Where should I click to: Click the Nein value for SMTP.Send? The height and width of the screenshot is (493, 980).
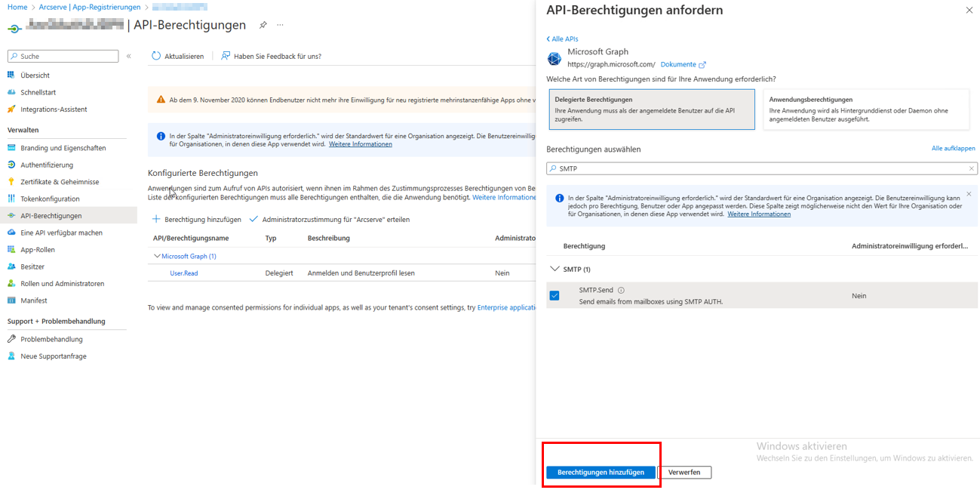[x=859, y=296]
